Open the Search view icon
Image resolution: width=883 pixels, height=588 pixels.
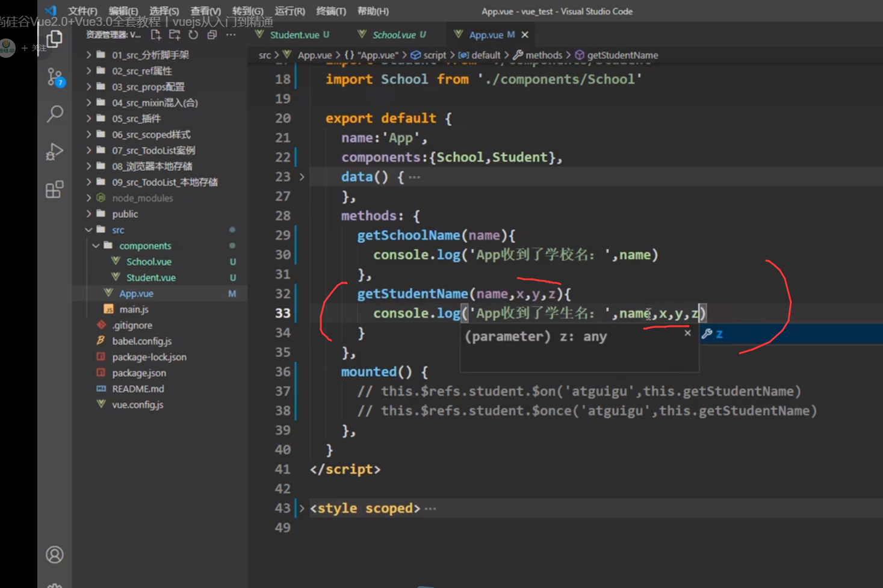(55, 114)
